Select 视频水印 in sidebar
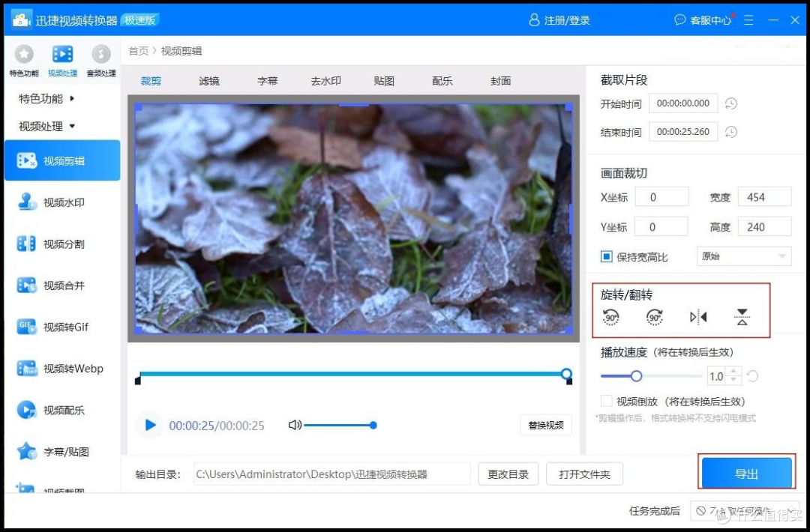The width and height of the screenshot is (810, 532). click(x=62, y=202)
